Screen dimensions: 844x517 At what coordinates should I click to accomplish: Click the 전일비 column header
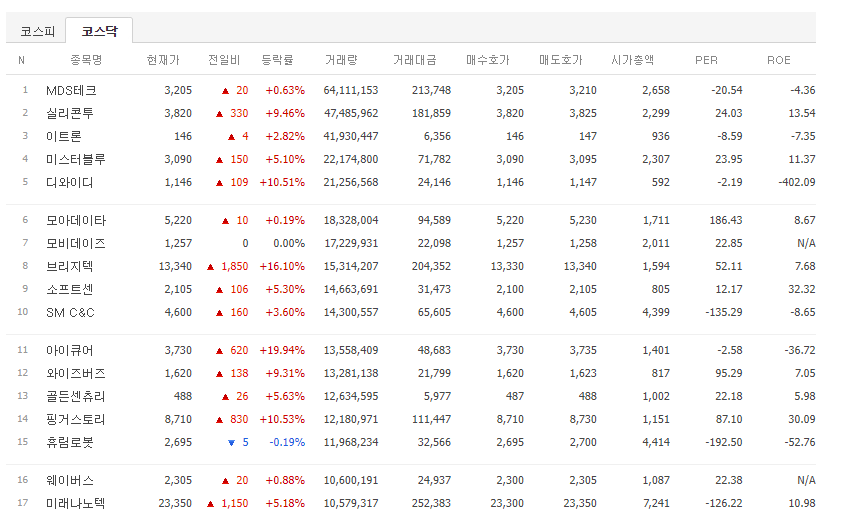(224, 60)
